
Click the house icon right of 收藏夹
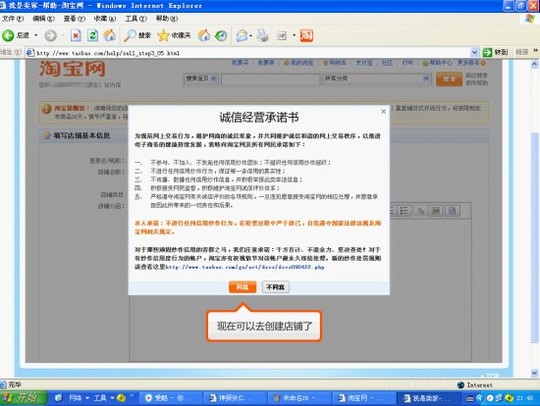[x=204, y=35]
